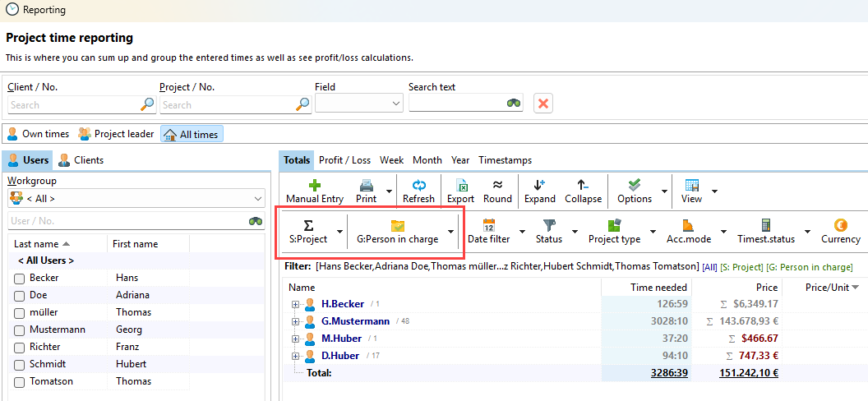The image size is (868, 401).
Task: Open the Timestamps tab
Action: (x=505, y=160)
